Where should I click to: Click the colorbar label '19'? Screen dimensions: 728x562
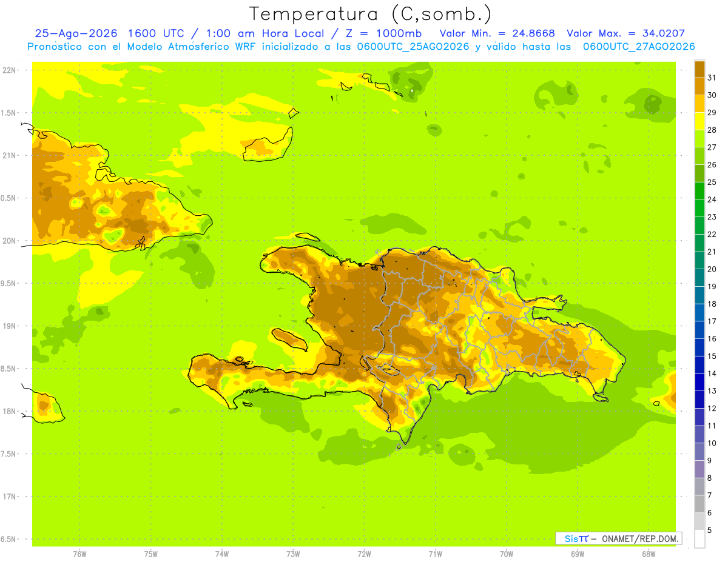point(712,286)
